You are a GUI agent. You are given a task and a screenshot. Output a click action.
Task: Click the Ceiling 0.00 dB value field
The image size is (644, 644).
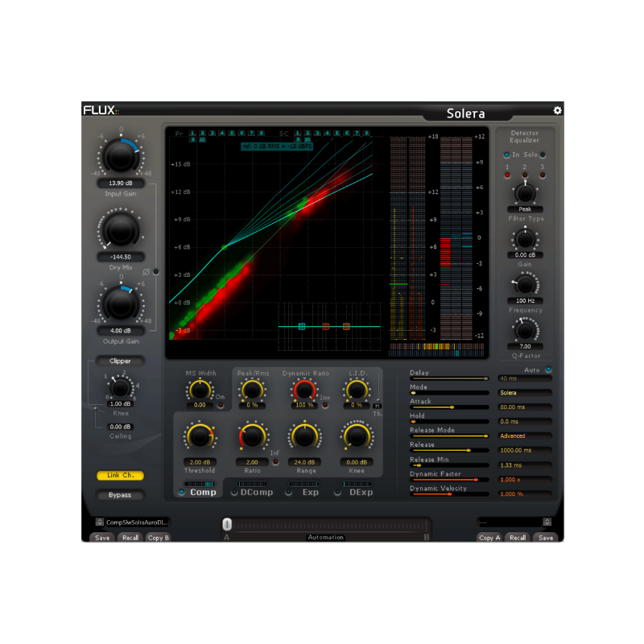point(120,427)
